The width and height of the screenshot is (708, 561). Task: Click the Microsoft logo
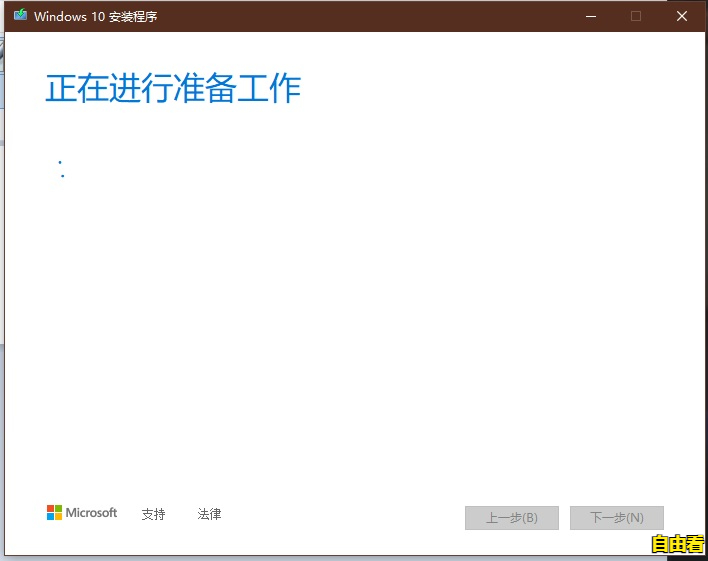coord(82,513)
